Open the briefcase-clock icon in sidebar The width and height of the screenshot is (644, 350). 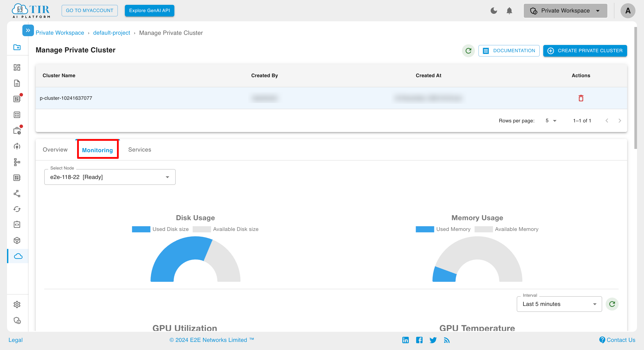click(x=17, y=130)
